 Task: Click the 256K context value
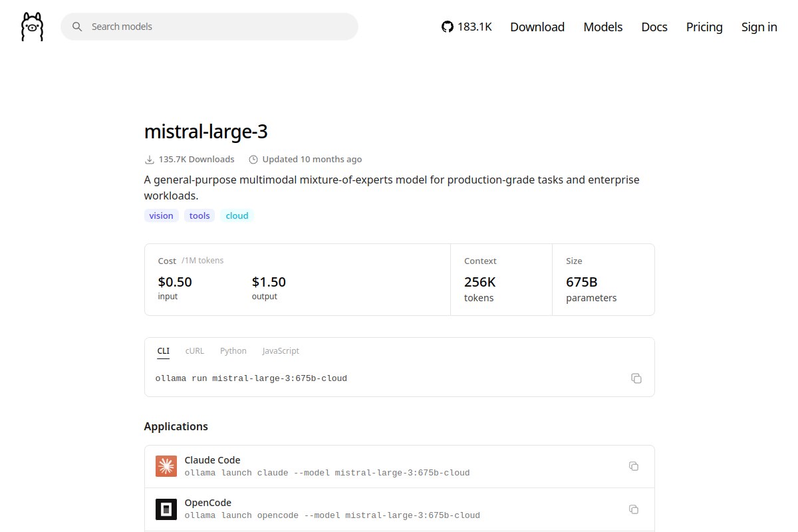(x=480, y=282)
